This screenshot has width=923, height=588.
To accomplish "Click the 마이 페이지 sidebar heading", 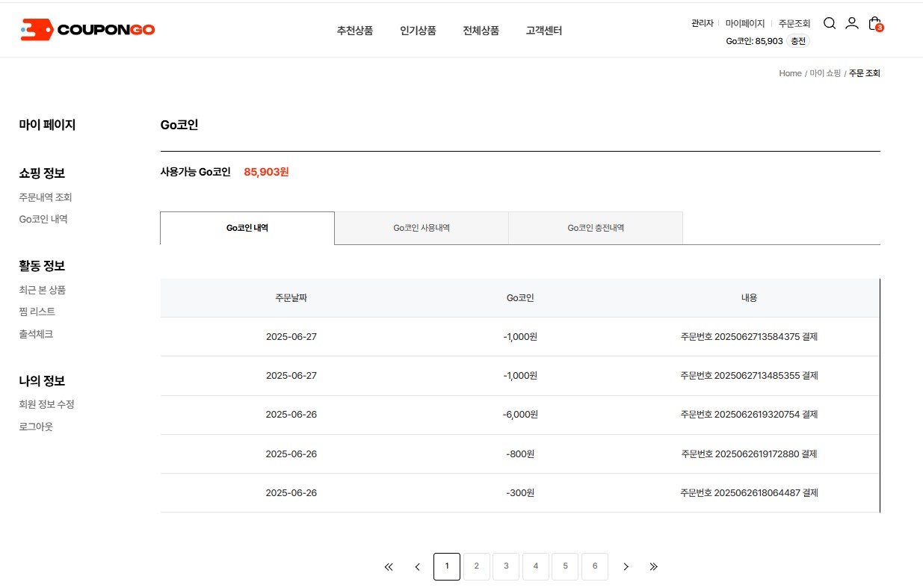I will [47, 125].
